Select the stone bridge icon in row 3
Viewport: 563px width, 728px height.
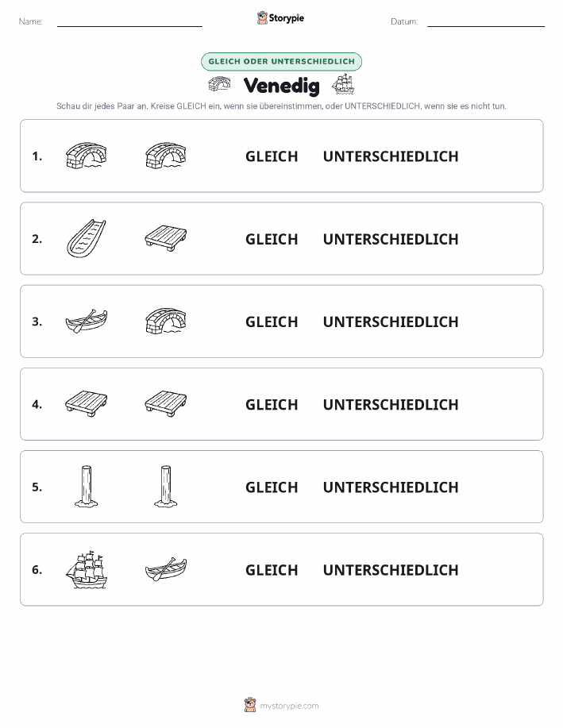[166, 321]
